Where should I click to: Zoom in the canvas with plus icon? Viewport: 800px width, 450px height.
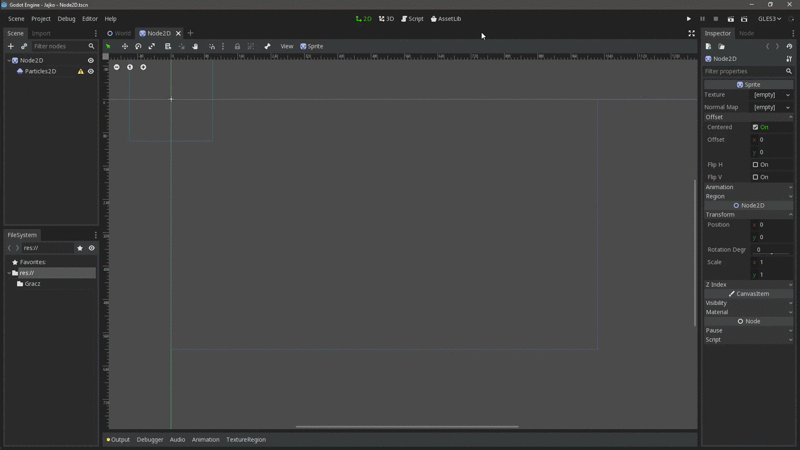[x=143, y=67]
